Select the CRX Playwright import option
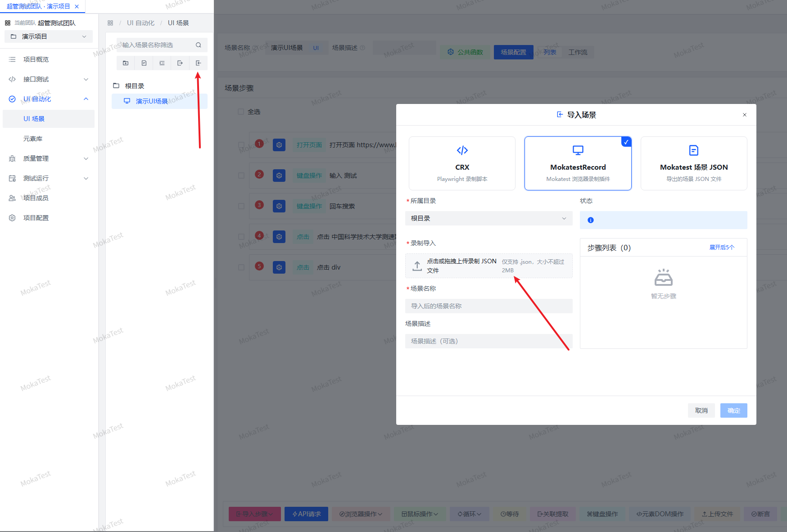This screenshot has height=532, width=787. (x=462, y=163)
